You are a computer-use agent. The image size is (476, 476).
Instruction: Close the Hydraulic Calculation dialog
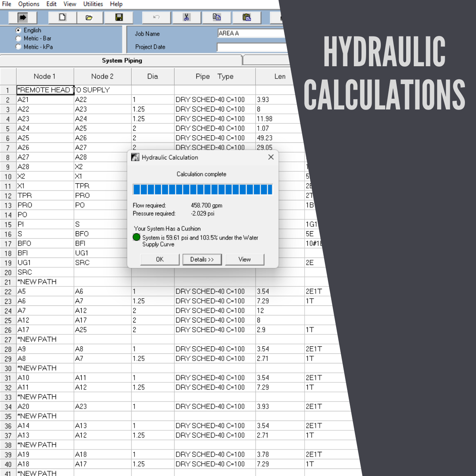[x=271, y=157]
